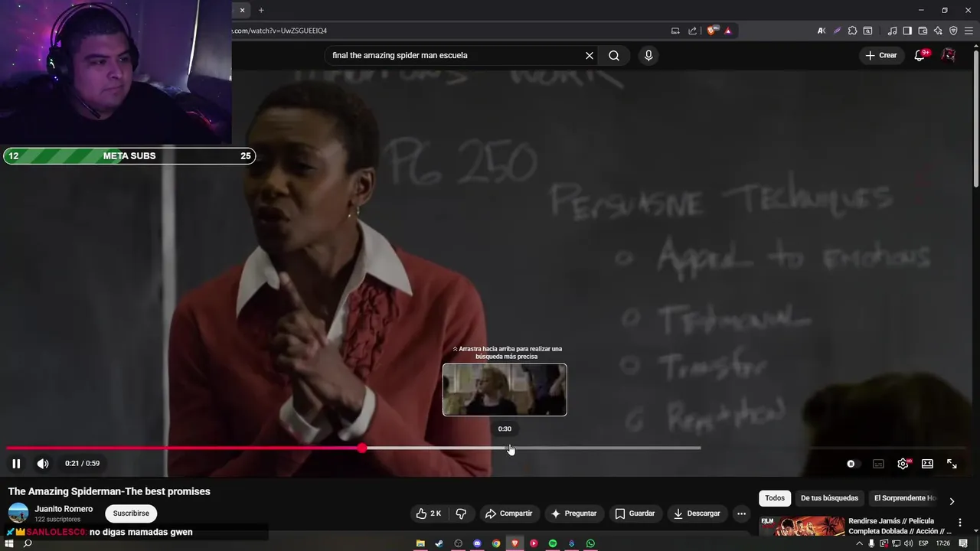Mute the video with the speaker icon
Screen dimensions: 980x551
tap(43, 464)
